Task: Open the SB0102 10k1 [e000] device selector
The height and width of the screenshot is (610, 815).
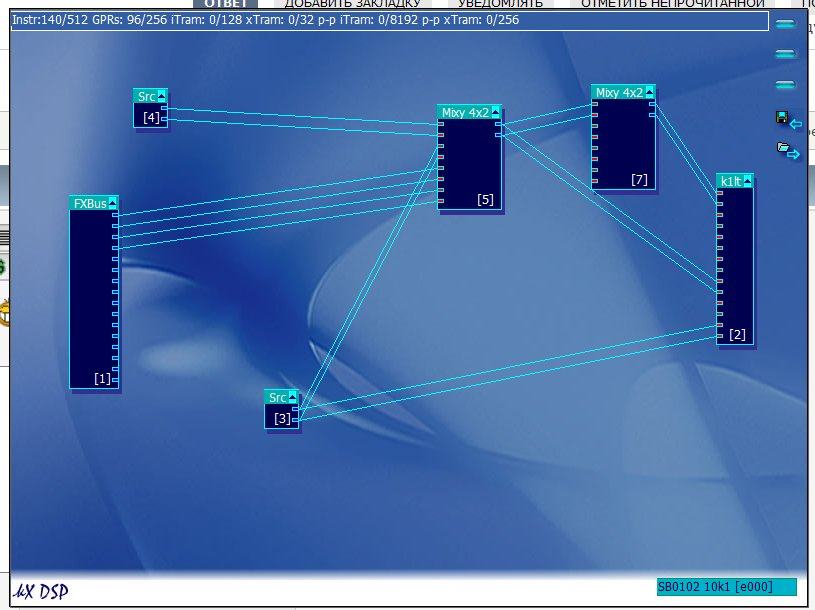Action: click(x=726, y=587)
